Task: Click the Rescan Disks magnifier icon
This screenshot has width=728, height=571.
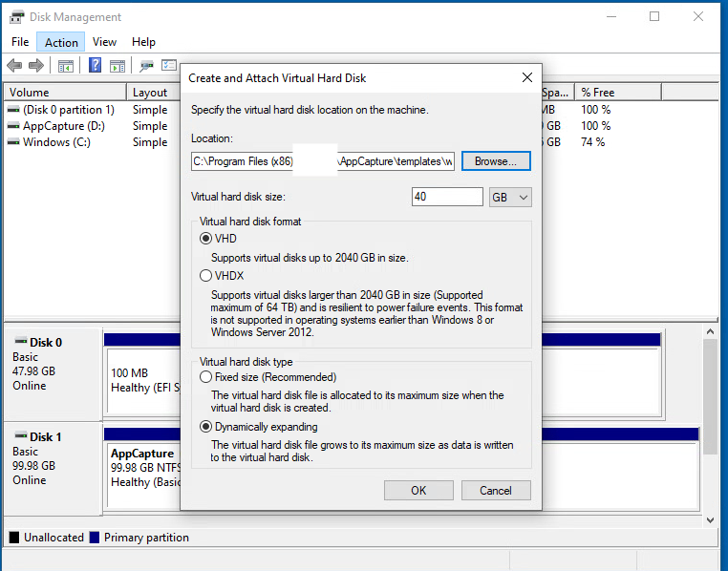Action: point(146,66)
